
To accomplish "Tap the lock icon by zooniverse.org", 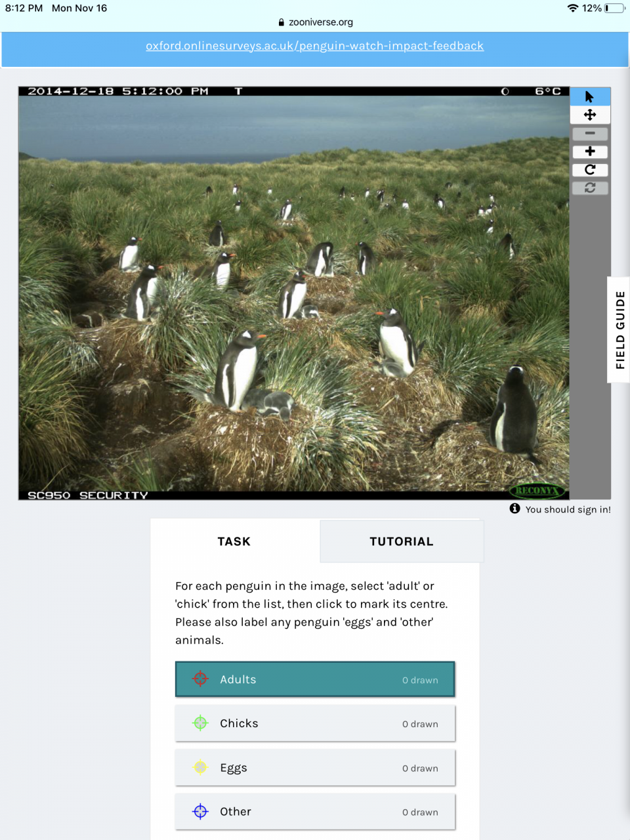I will 282,22.
